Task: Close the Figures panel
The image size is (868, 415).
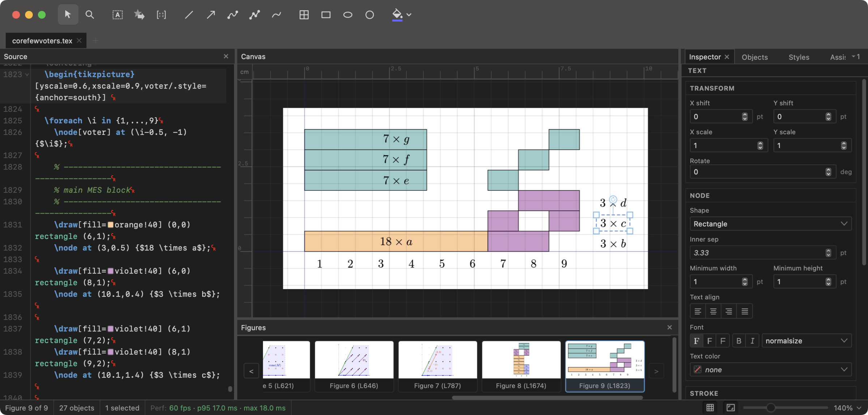Action: (x=670, y=328)
